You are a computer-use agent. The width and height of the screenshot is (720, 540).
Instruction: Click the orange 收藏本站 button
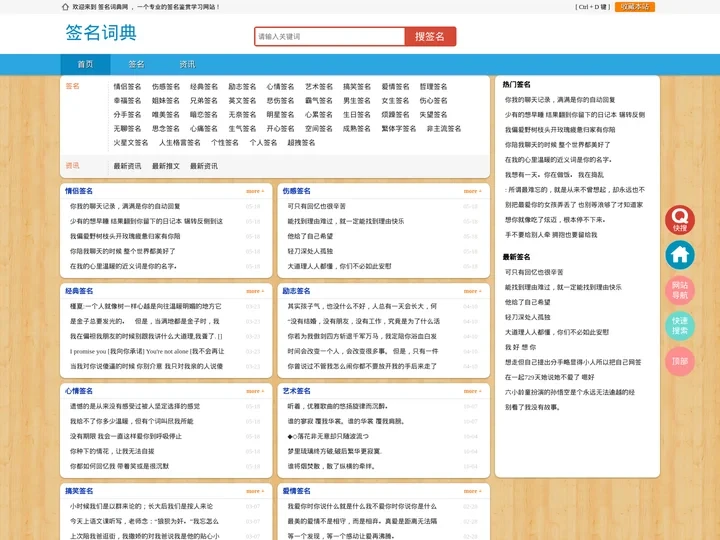click(635, 7)
